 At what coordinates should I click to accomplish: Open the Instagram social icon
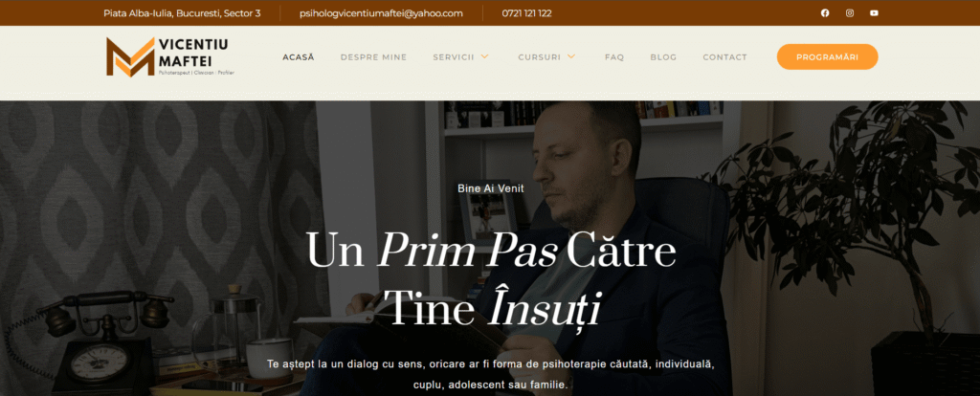pyautogui.click(x=850, y=13)
